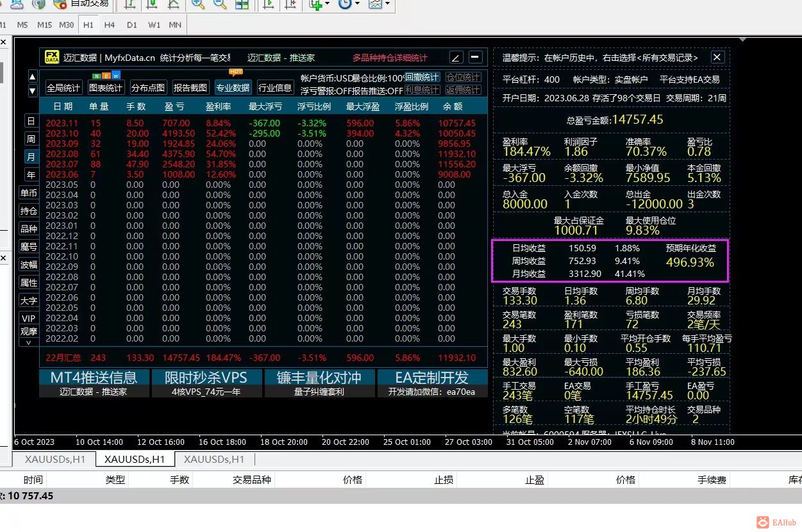
Task: Select the H4 timeframe
Action: (x=110, y=25)
